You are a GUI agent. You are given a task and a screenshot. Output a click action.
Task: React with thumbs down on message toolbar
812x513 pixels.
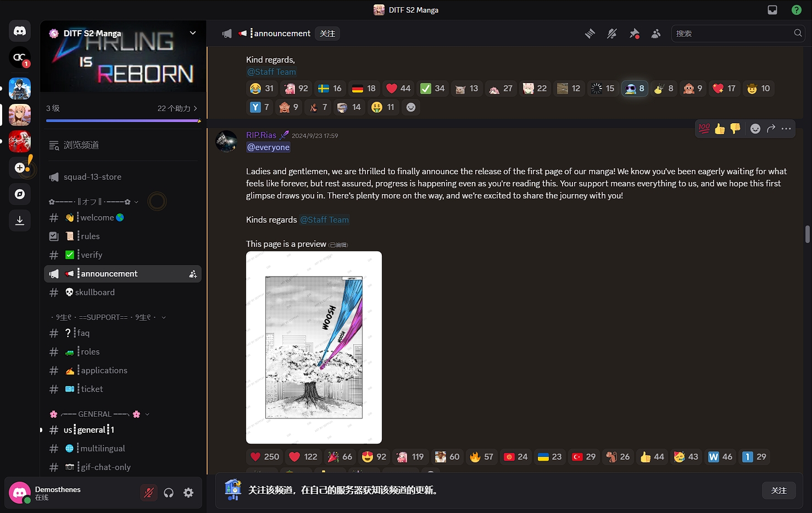tap(735, 129)
